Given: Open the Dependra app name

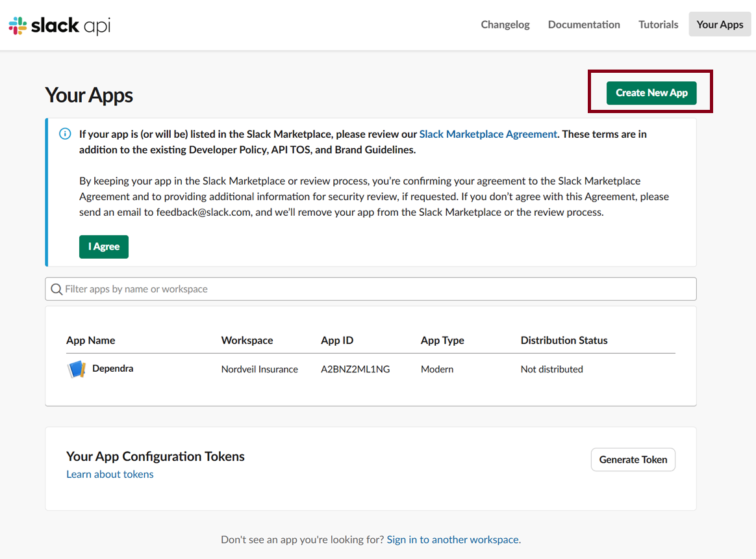Looking at the screenshot, I should tap(113, 369).
